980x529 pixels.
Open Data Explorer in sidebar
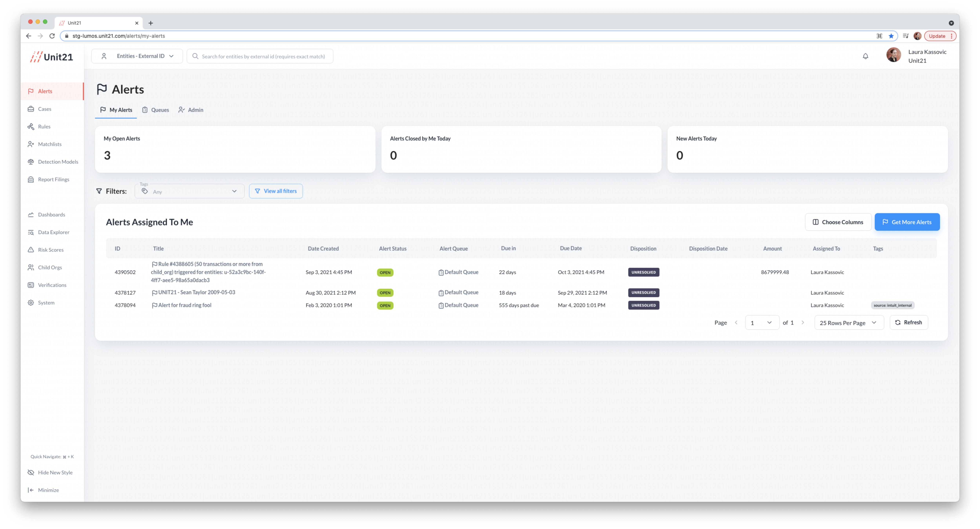tap(53, 232)
